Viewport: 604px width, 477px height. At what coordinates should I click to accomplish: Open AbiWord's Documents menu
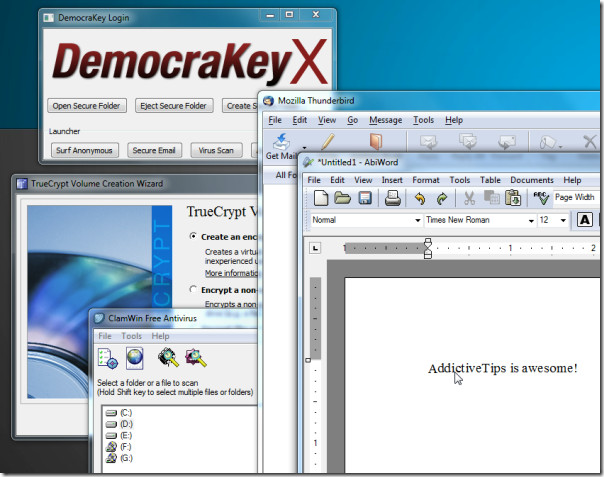point(532,180)
